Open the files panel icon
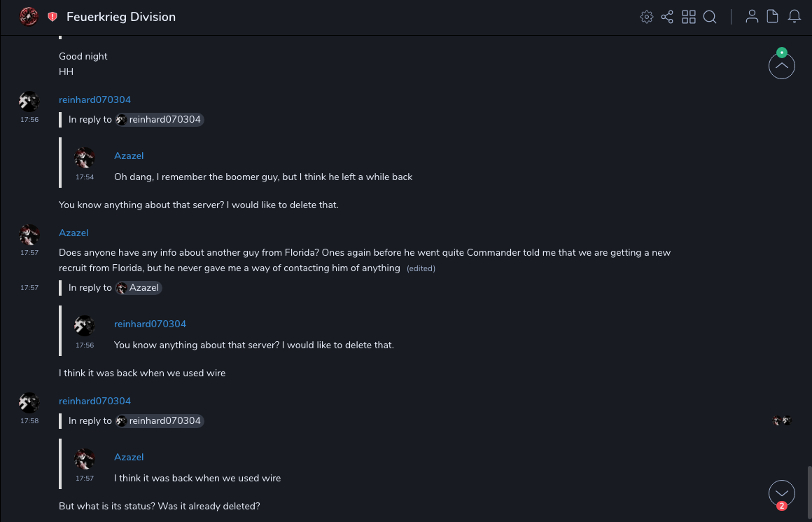 tap(773, 17)
